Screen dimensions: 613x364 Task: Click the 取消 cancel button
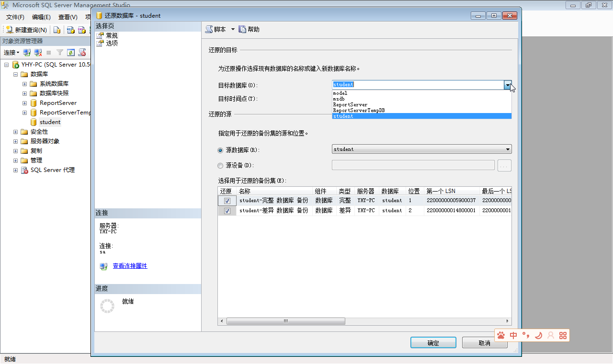pyautogui.click(x=485, y=343)
